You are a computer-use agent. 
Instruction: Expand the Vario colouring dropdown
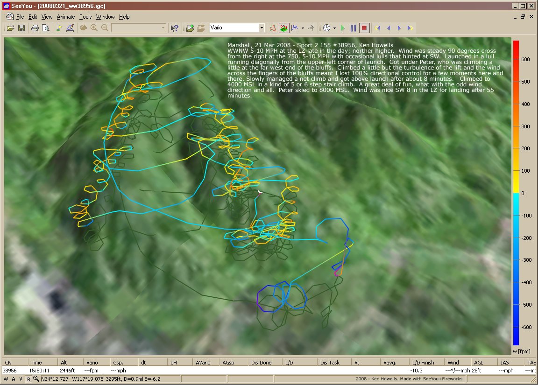262,28
